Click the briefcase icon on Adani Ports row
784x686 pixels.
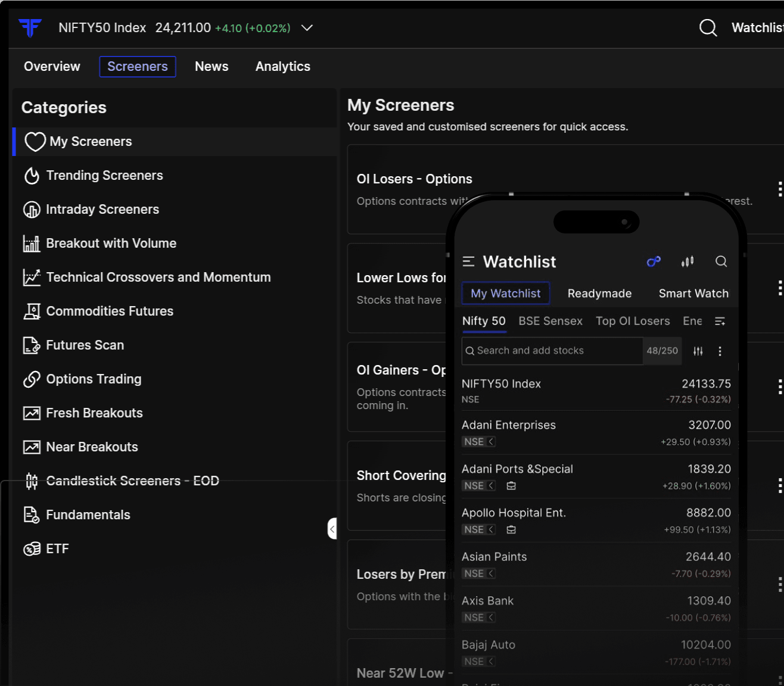coord(511,486)
